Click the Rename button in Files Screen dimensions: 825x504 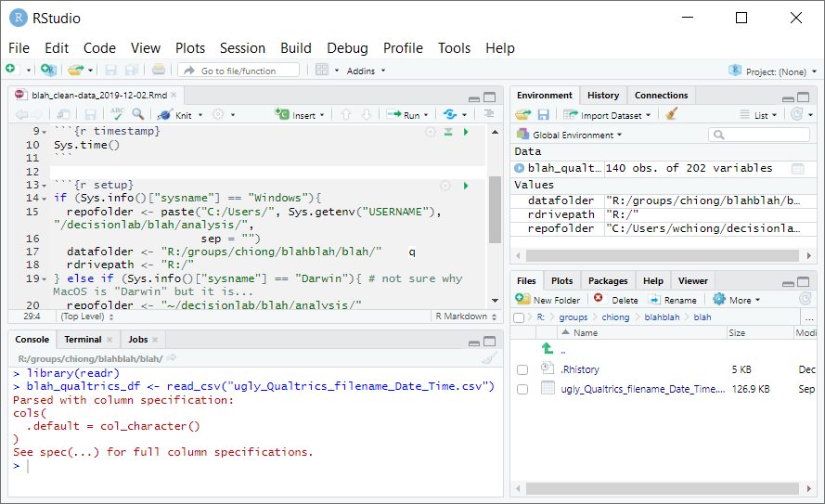(673, 300)
